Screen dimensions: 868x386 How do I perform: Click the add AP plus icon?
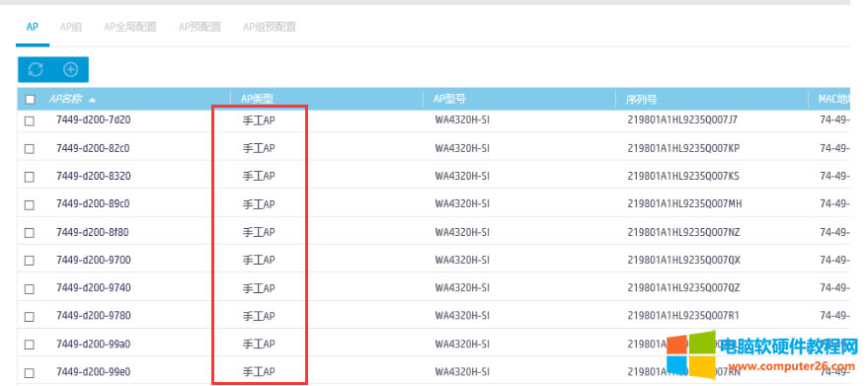[71, 70]
